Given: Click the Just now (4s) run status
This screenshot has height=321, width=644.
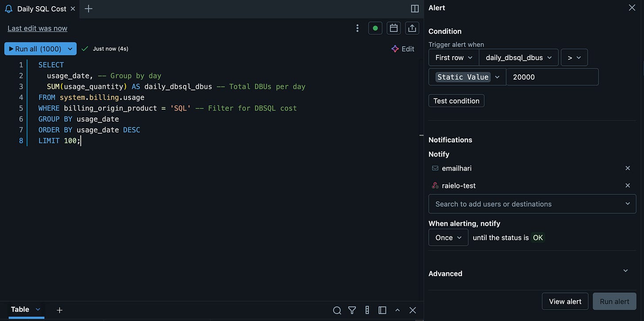Looking at the screenshot, I should tap(111, 49).
